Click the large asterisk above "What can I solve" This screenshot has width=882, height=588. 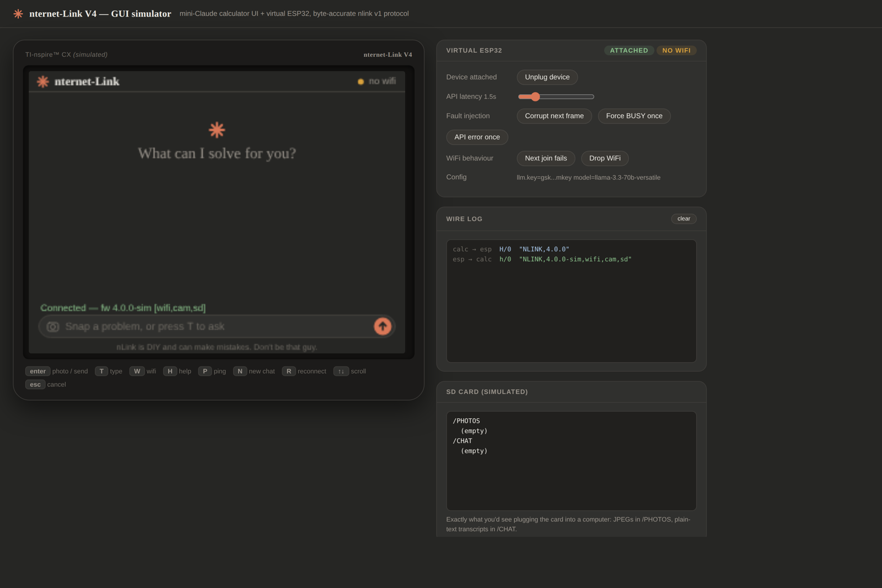[217, 130]
